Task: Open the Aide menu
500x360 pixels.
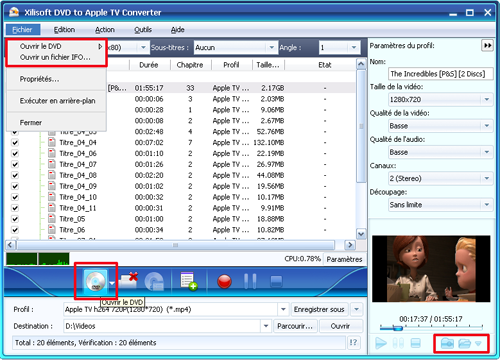Action: pos(178,30)
